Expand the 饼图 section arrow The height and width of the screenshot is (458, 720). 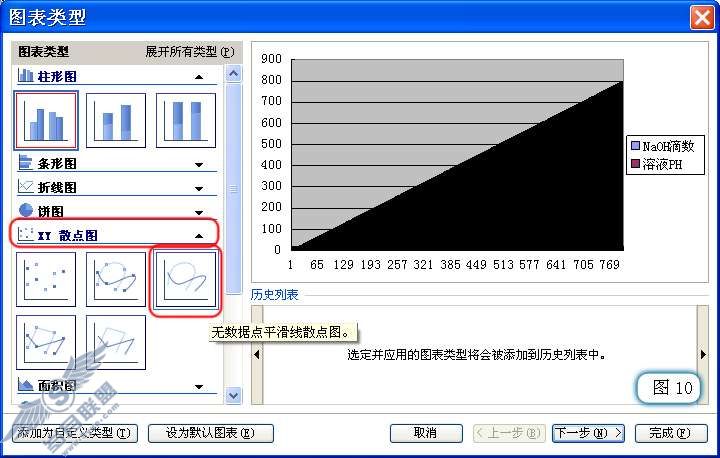[x=199, y=212]
